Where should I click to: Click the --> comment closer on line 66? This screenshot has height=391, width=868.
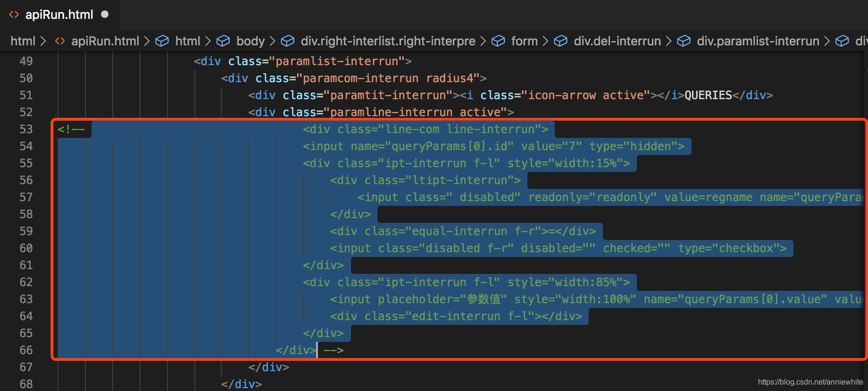[334, 350]
